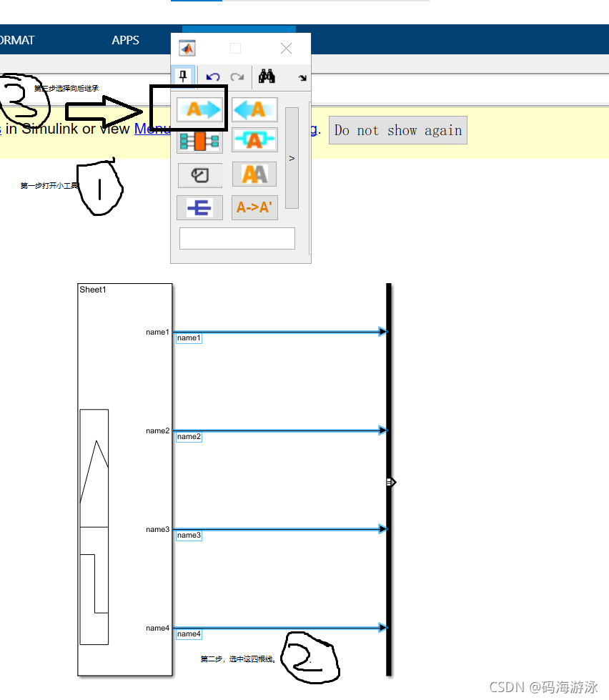Click the name2 port text inside Sheet1
This screenshot has width=609, height=700.
157,431
